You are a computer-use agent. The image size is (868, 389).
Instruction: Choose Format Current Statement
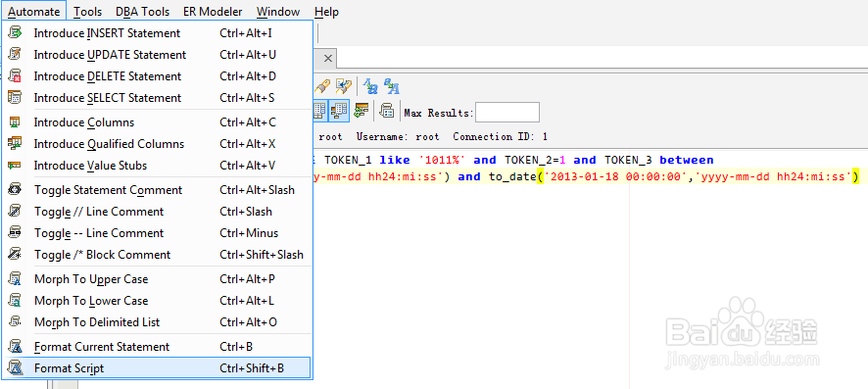[157, 347]
